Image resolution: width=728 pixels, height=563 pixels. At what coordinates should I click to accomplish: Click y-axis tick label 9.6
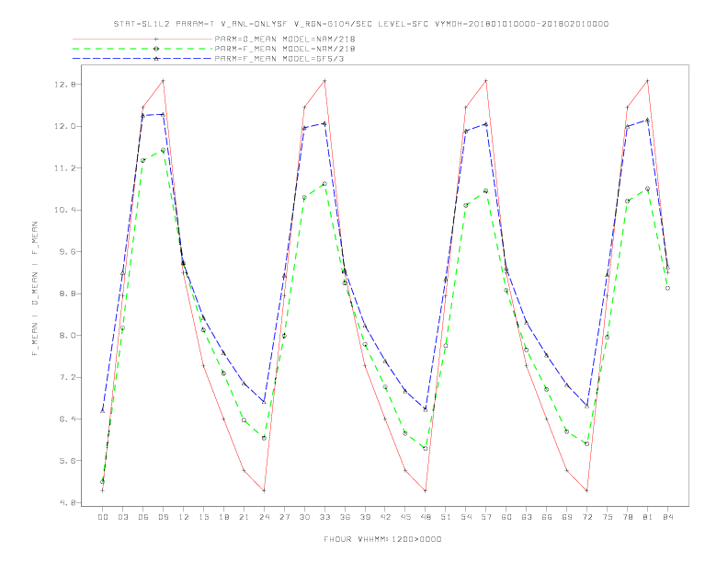pyautogui.click(x=68, y=252)
